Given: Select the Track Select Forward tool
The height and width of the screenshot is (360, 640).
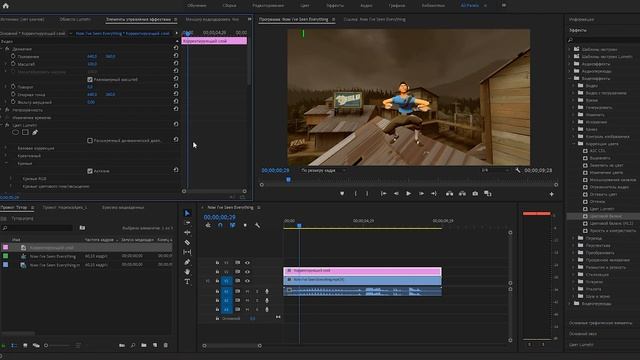Looking at the screenshot, I should click(x=187, y=223).
